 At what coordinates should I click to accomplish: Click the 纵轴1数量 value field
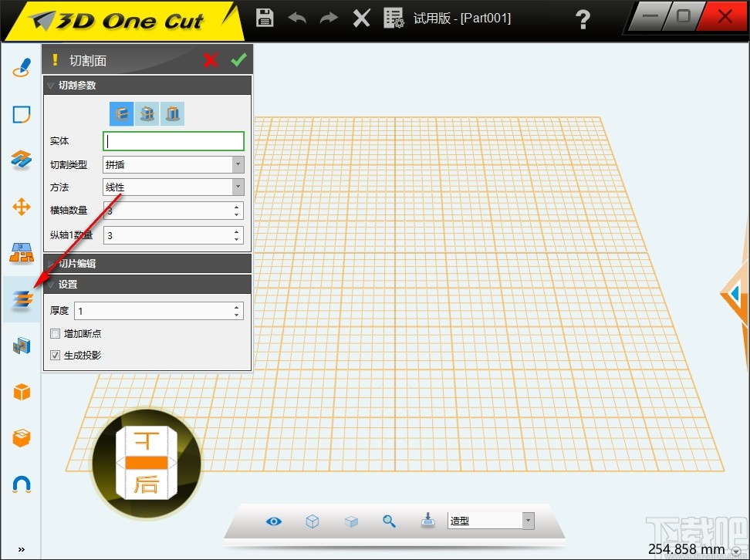coord(167,235)
